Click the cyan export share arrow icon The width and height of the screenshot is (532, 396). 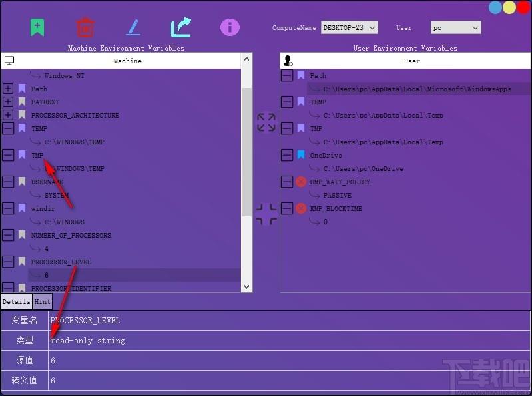[181, 27]
